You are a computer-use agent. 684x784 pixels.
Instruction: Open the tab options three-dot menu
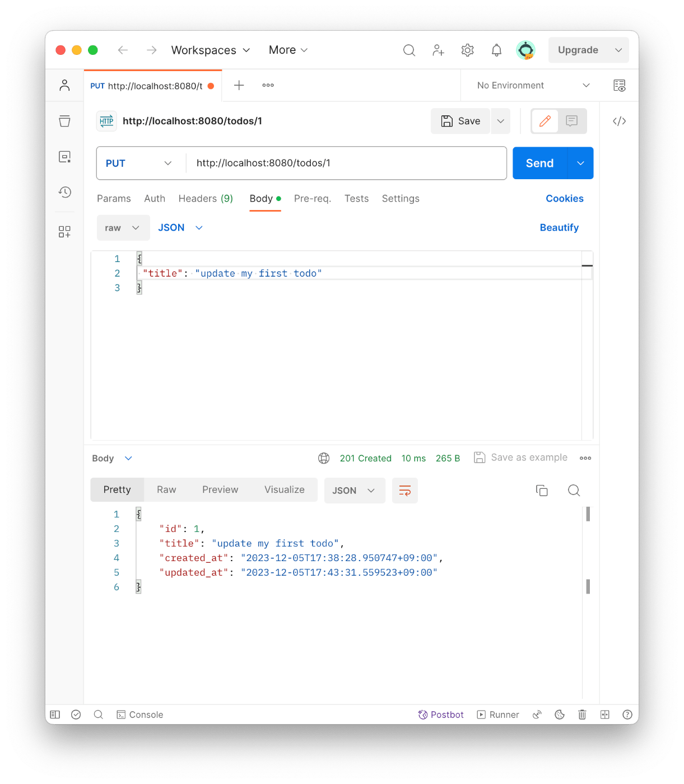click(x=268, y=85)
